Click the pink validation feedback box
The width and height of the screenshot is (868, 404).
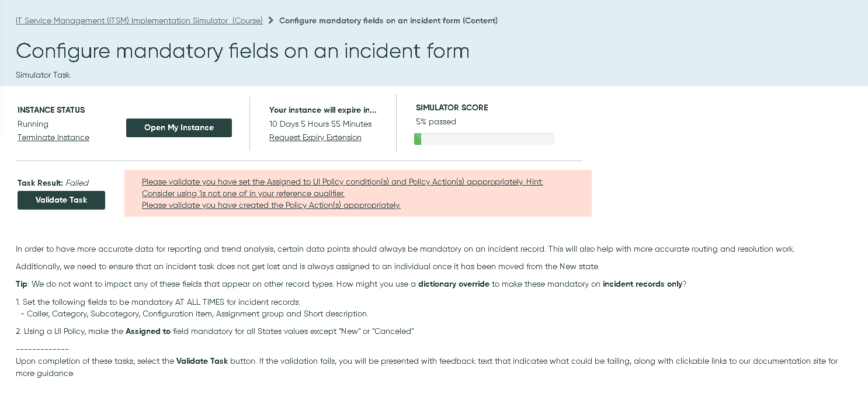point(357,193)
